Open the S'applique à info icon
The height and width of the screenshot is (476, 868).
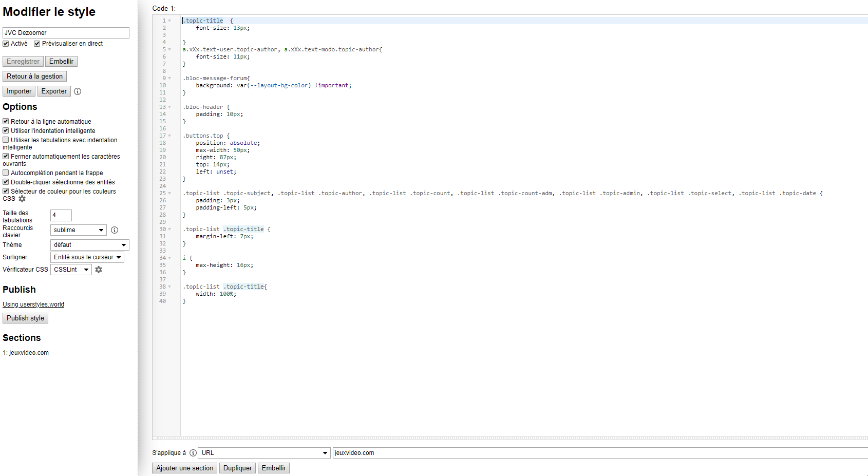click(193, 453)
